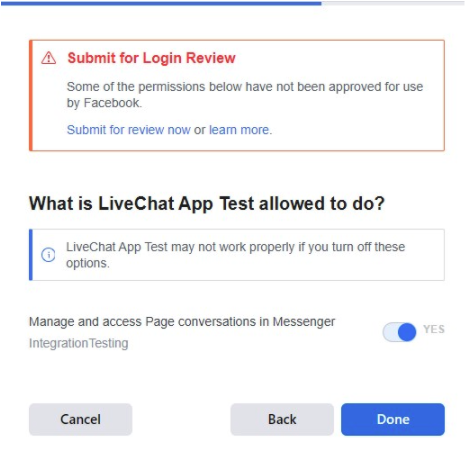Viewport: 468px width, 454px height.
Task: Cancel the permissions dialog
Action: click(x=81, y=419)
